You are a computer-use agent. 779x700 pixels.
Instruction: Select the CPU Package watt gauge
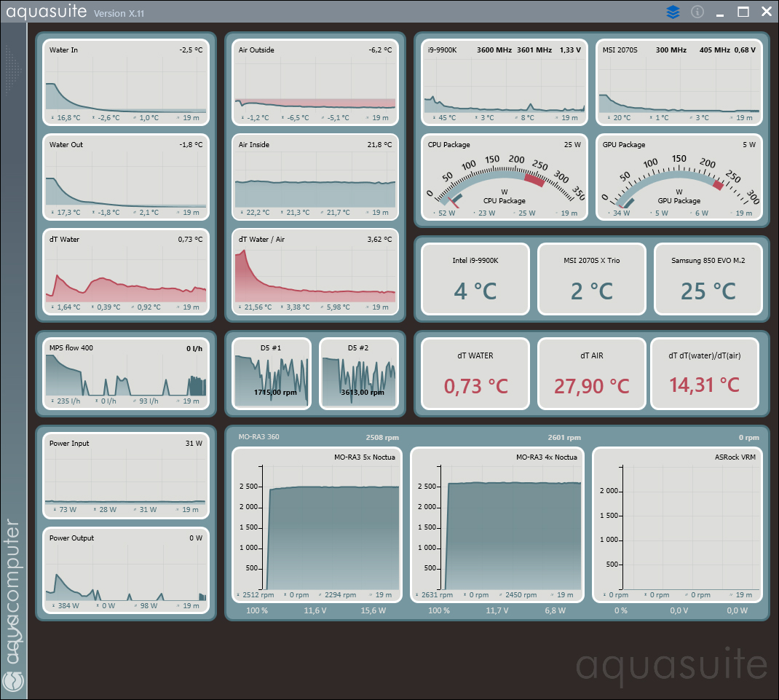pyautogui.click(x=505, y=177)
